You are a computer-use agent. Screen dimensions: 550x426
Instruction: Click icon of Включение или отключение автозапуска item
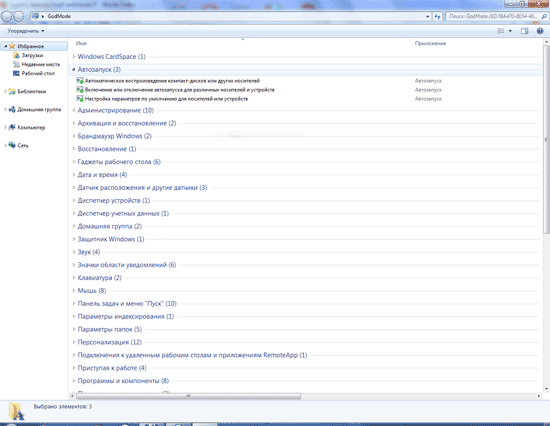tap(80, 90)
